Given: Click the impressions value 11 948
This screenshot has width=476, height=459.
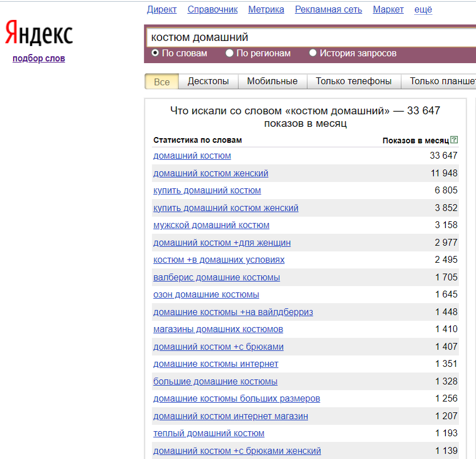Looking at the screenshot, I should pos(444,173).
